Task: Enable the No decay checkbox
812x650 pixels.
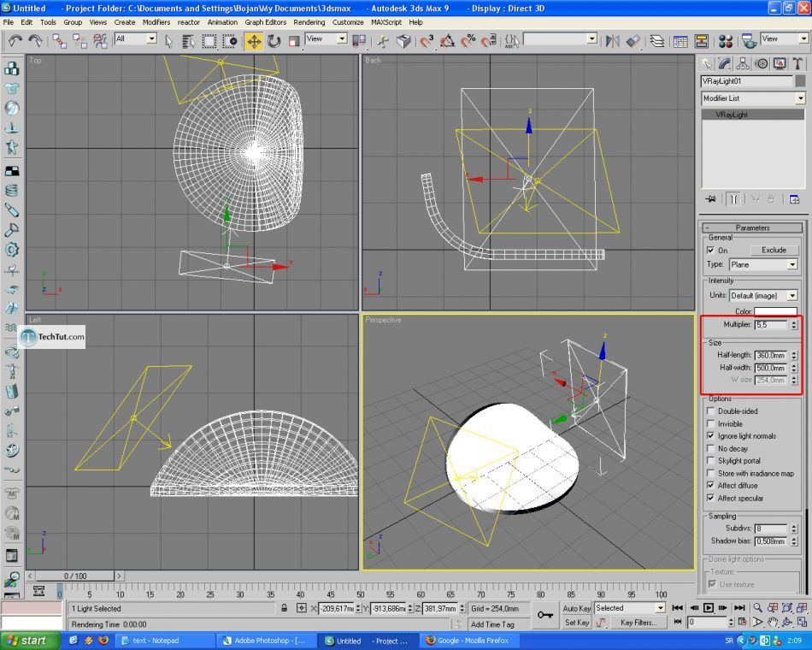Action: tap(710, 448)
